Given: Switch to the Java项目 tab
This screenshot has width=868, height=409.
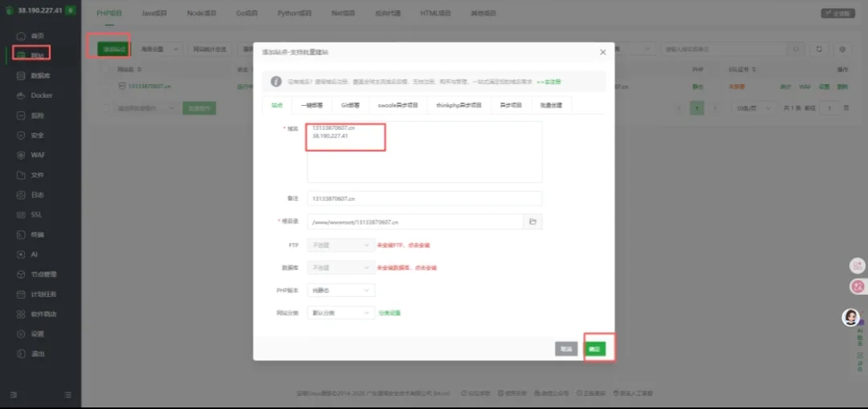Looking at the screenshot, I should 154,13.
